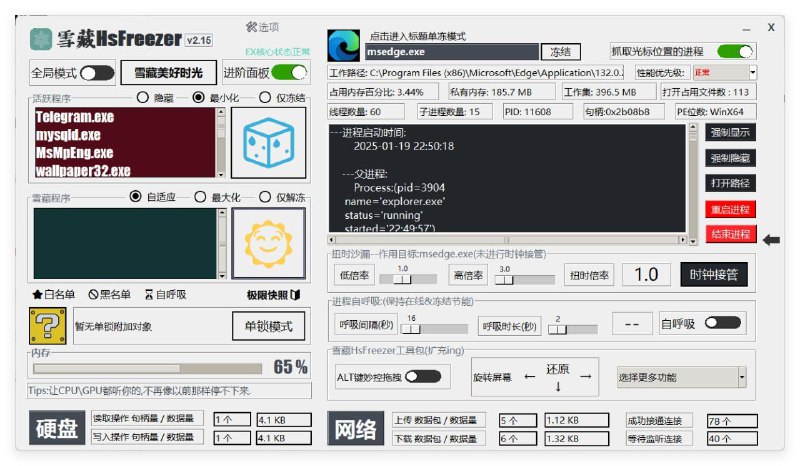This screenshot has height=466, width=800.
Task: Click the yellow question mark block icon
Action: coord(48,325)
